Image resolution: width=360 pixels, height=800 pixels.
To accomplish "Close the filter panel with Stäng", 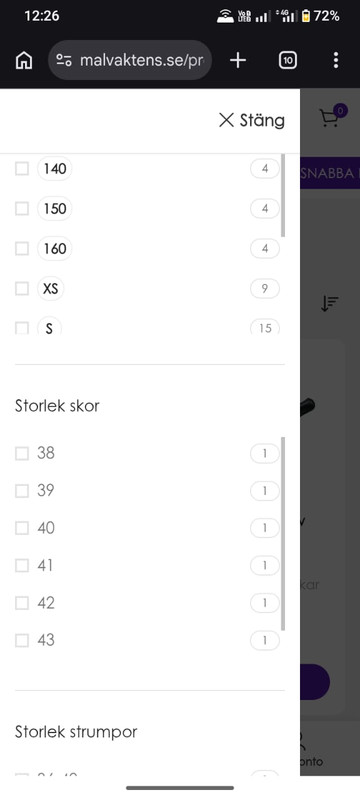I will (252, 120).
